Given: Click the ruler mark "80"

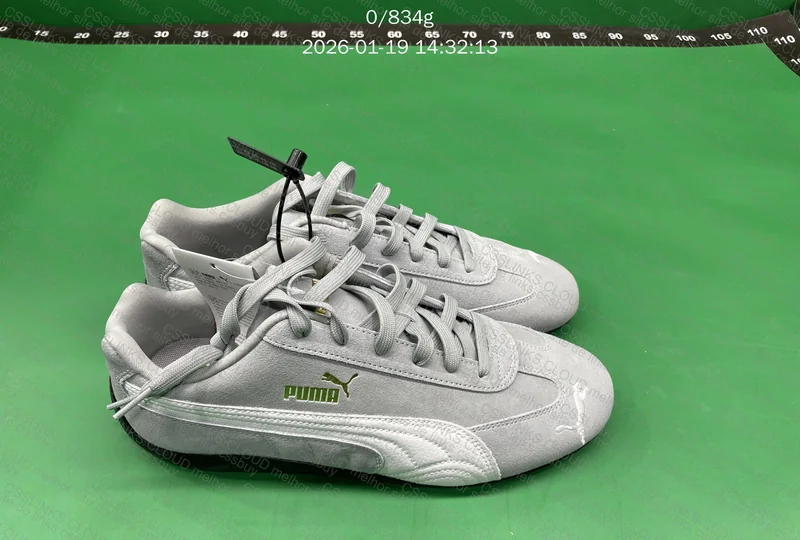Looking at the screenshot, I should (543, 35).
